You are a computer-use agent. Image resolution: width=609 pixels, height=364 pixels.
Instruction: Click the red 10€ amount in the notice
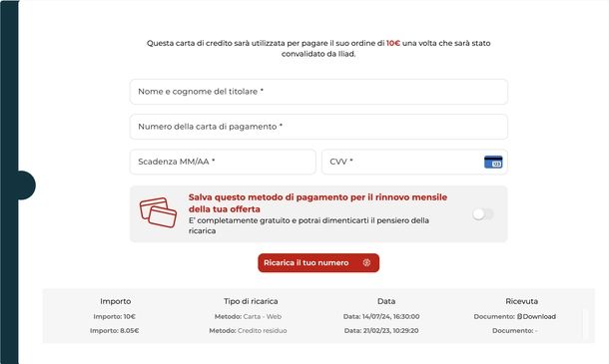coord(393,43)
